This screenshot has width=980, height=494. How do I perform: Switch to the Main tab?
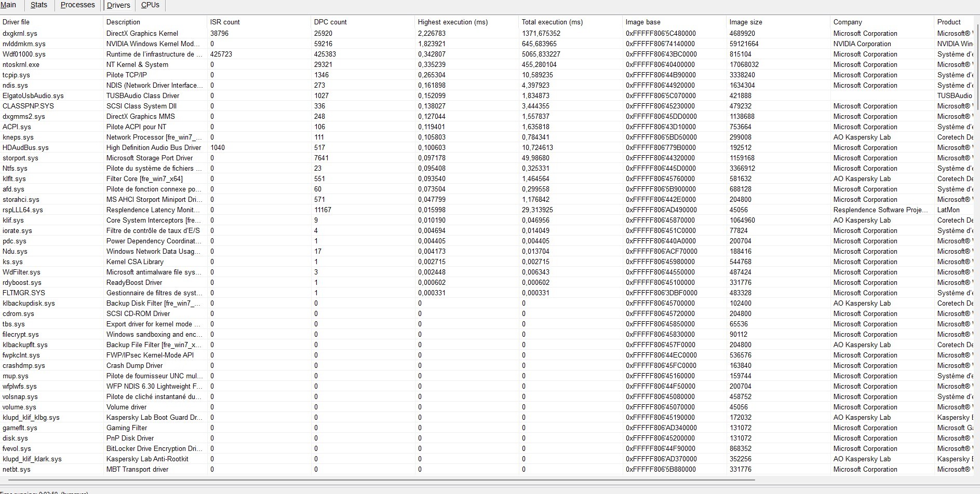(9, 5)
